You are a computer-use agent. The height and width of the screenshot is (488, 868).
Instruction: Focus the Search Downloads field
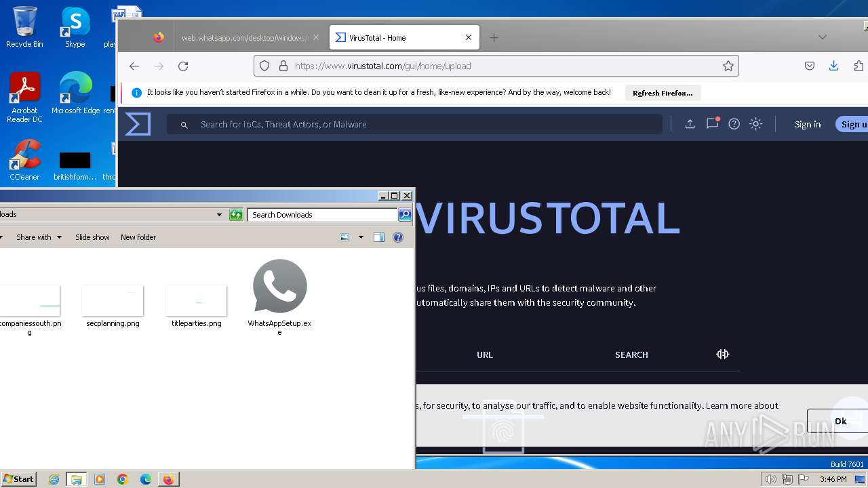tap(322, 215)
